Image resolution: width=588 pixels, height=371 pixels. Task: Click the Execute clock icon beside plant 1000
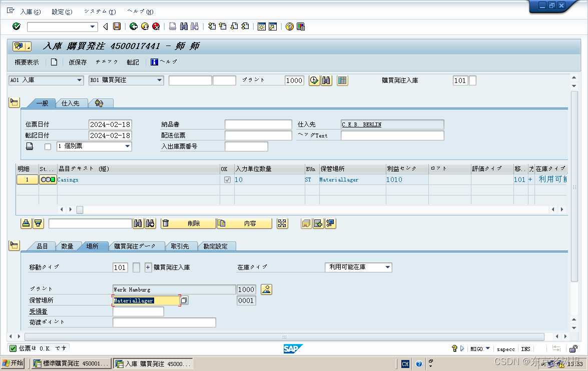tap(314, 80)
